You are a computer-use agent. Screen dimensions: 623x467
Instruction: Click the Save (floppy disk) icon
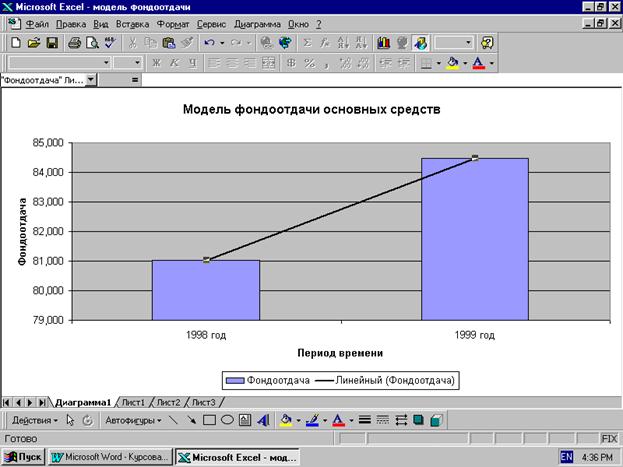click(x=50, y=43)
